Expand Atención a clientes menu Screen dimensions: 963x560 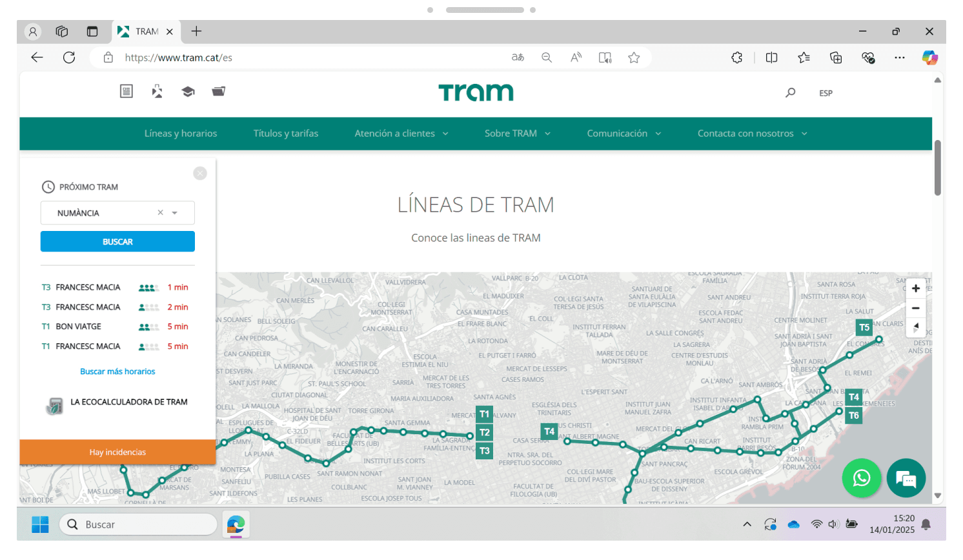pos(401,134)
